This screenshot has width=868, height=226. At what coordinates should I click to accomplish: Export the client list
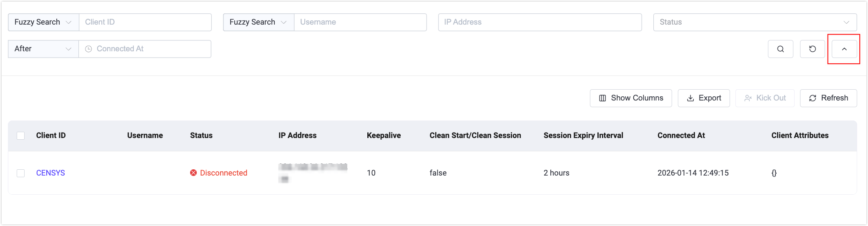(704, 98)
